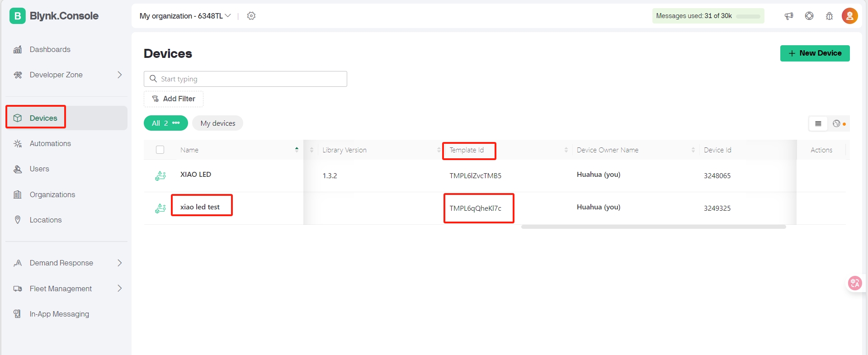Go to Organizations in the sidebar
The image size is (868, 355).
point(52,194)
